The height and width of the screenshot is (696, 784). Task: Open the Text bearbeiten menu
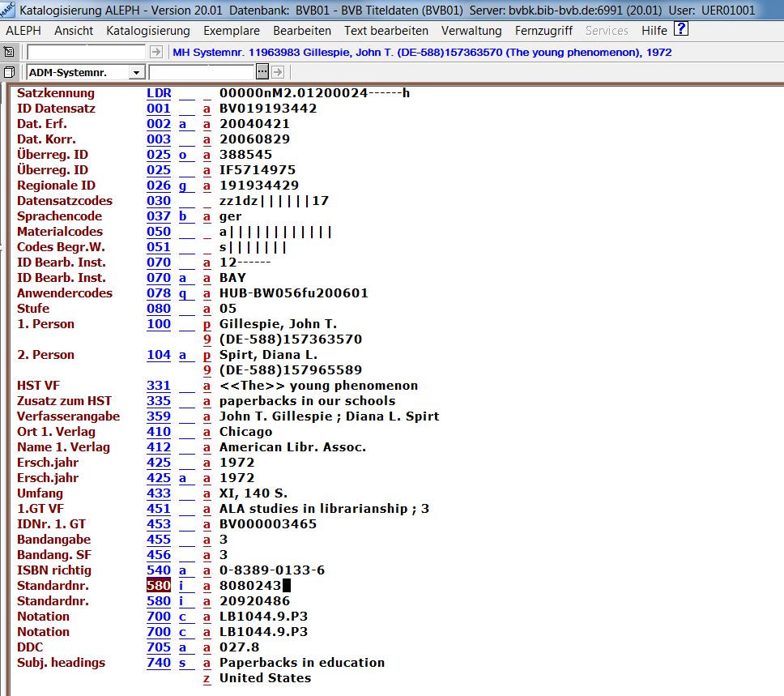[386, 31]
